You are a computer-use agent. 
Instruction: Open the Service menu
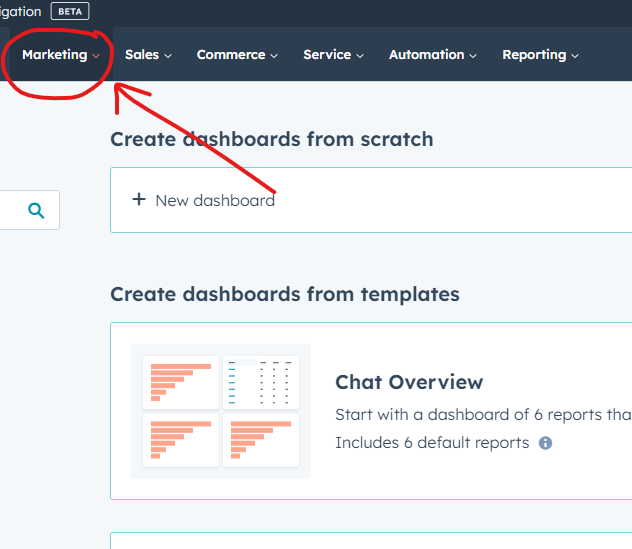tap(333, 54)
